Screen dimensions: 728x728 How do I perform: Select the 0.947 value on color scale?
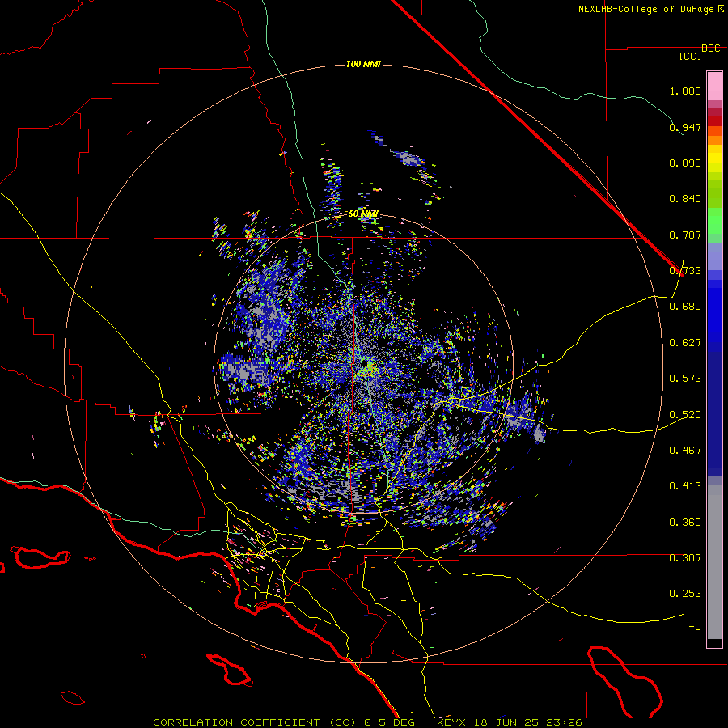tap(685, 127)
